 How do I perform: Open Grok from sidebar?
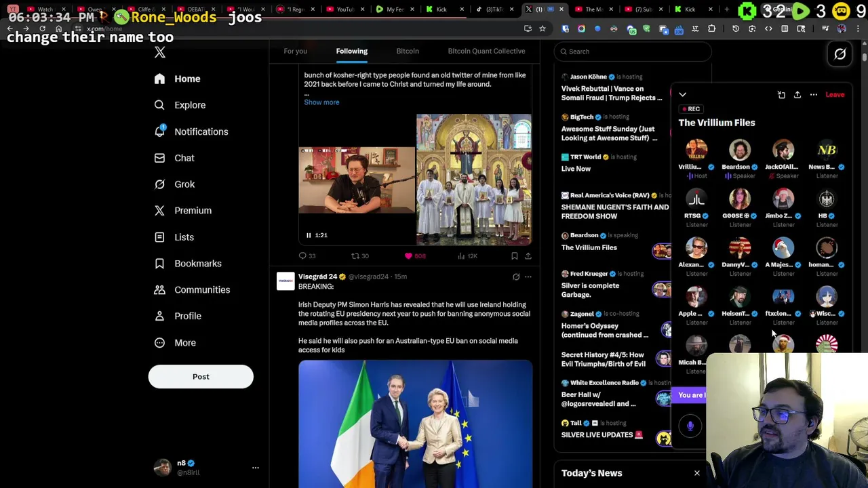click(174, 184)
